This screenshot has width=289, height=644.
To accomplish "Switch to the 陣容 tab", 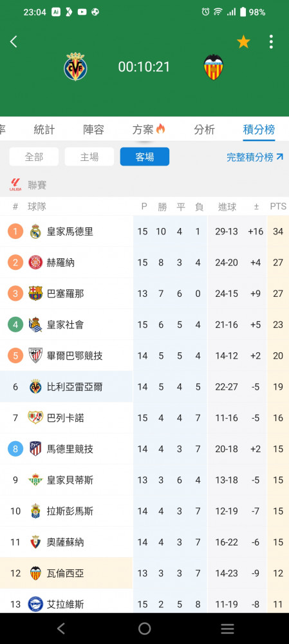I will pyautogui.click(x=93, y=130).
